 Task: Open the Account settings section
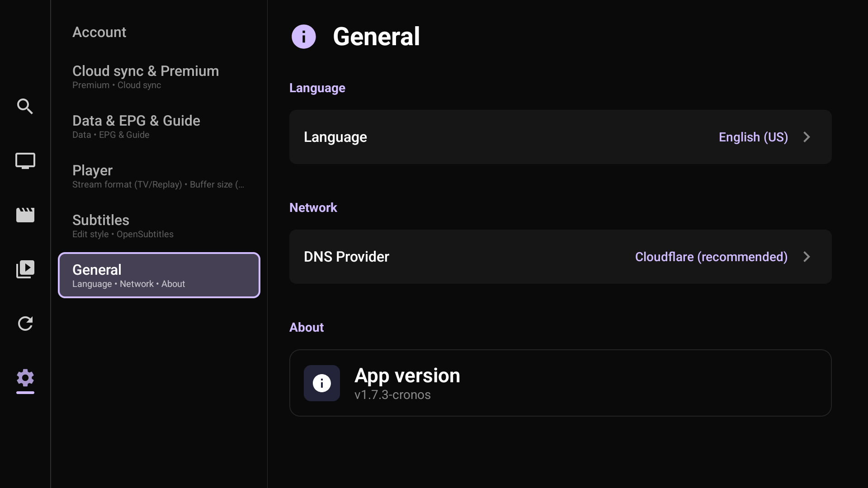(x=99, y=32)
